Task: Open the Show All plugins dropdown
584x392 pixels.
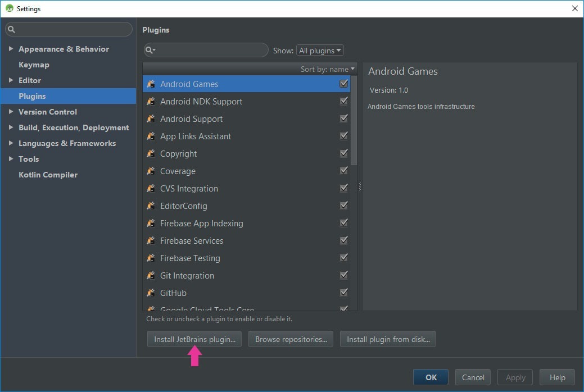Action: pos(320,50)
